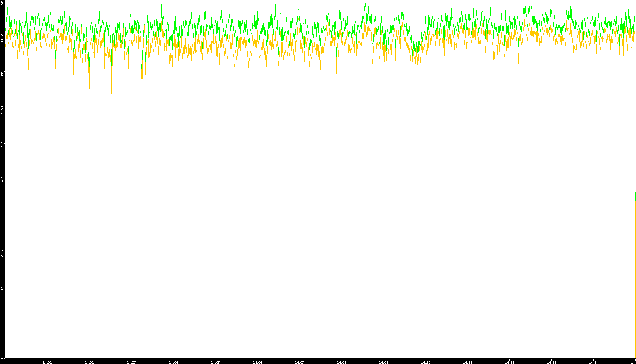
Task: Select the 2207 vertical axis label
Action: click(x=2, y=253)
